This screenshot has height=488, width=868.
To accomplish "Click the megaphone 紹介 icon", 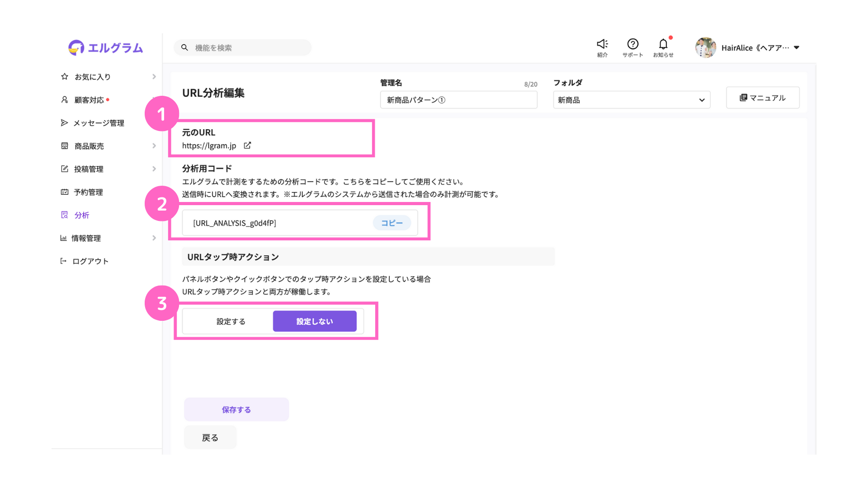I will click(x=602, y=44).
